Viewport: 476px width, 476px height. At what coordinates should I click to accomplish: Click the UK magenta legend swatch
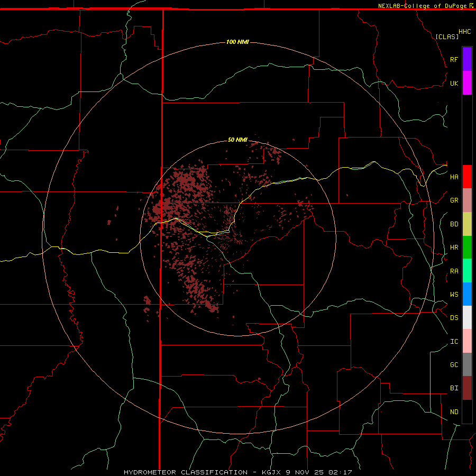467,83
